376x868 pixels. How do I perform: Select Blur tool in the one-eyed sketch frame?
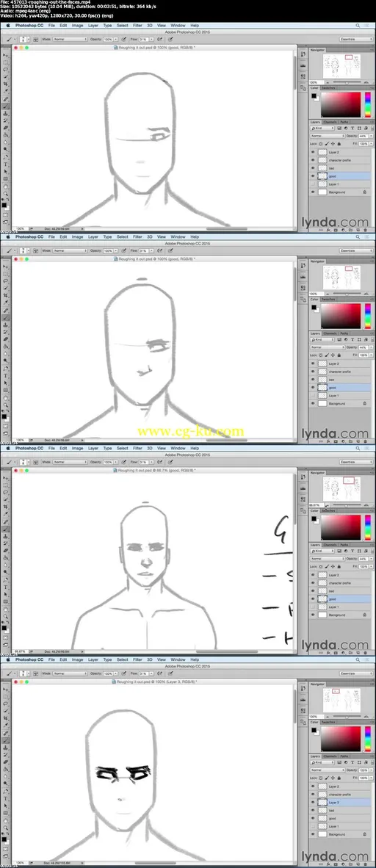tap(6, 142)
